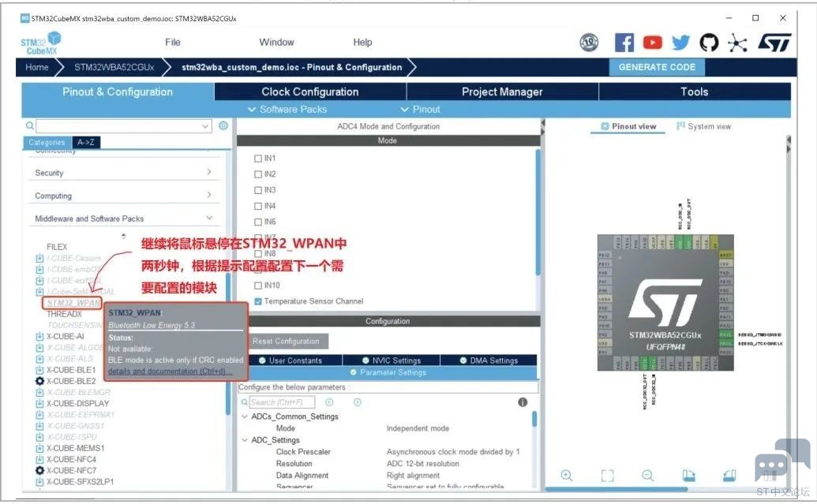Click the download icon beside X-CUBE-NFC4
817x504 pixels.
coord(39,459)
